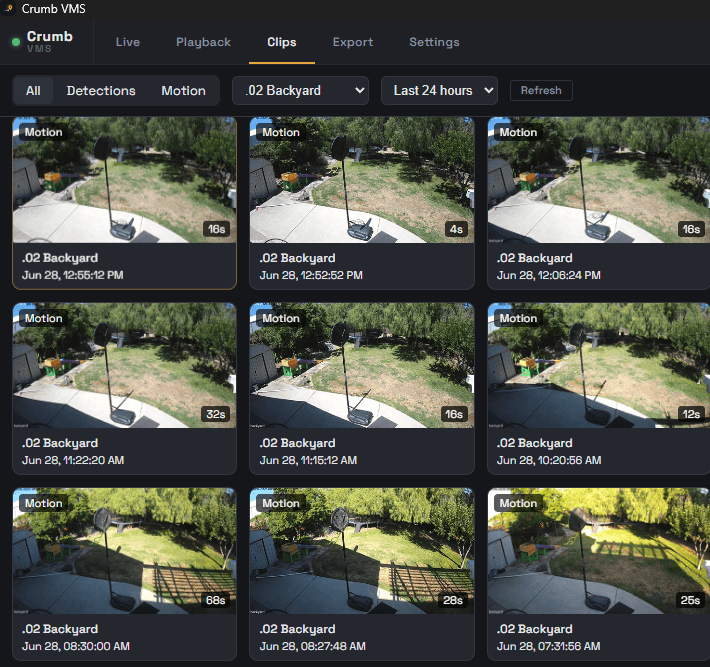The height and width of the screenshot is (667, 710).
Task: Open clip thumbnail from 12:55:12 PM
Action: click(125, 180)
